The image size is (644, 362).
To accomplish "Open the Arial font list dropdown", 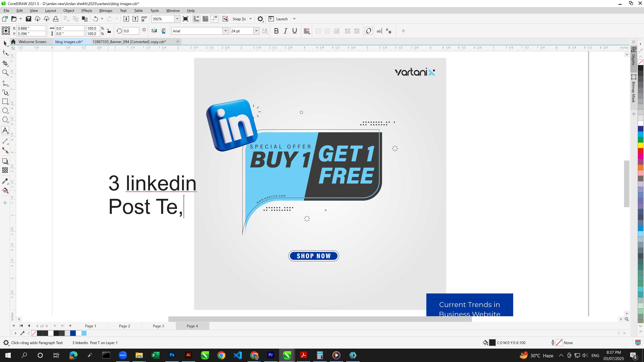I will [x=226, y=31].
